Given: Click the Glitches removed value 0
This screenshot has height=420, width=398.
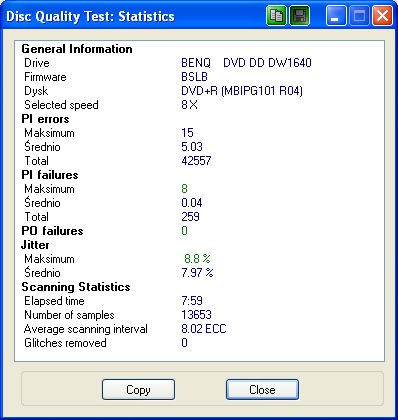Looking at the screenshot, I should [x=184, y=343].
